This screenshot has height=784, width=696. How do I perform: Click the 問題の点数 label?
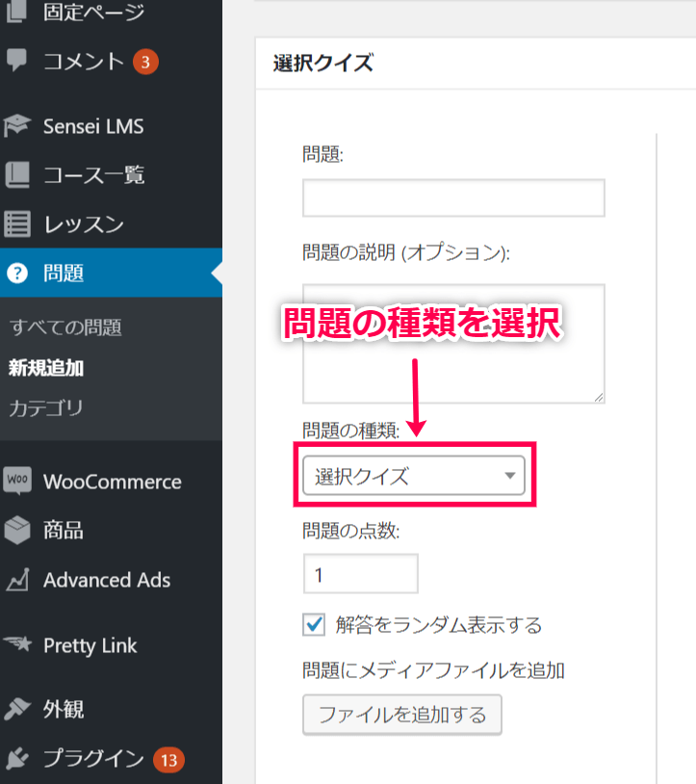(350, 531)
